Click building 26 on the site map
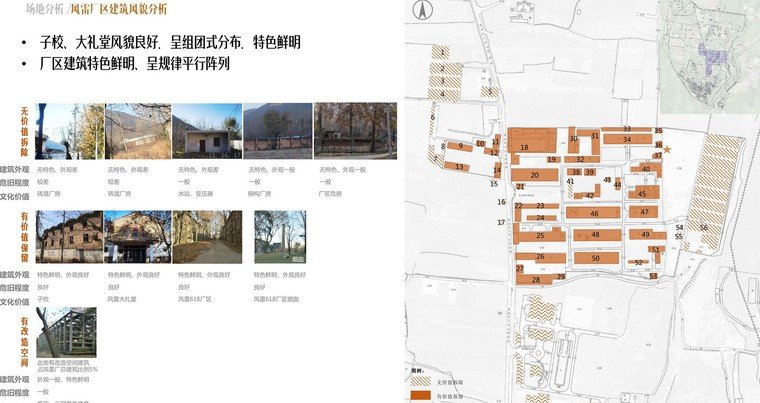This screenshot has height=403, width=760. 540,257
